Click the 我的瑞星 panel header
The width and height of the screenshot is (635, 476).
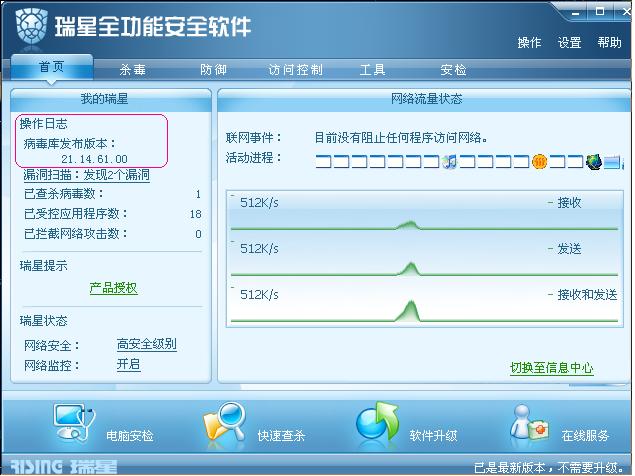click(111, 99)
